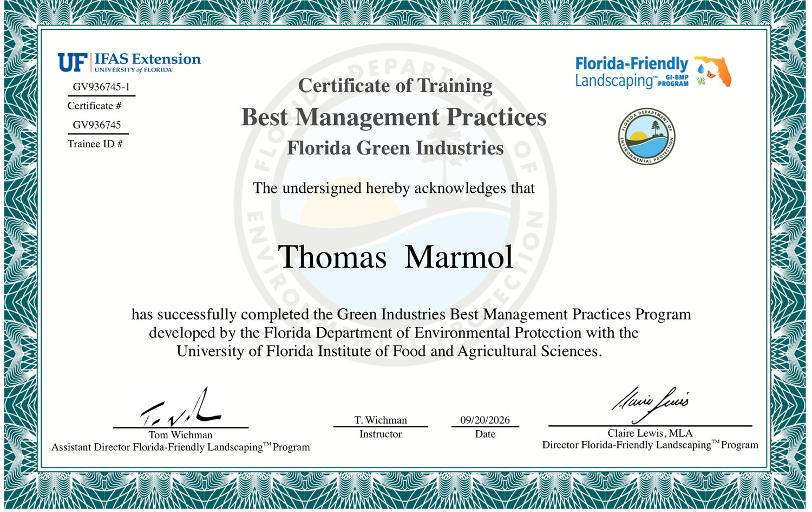Click Tom Wichman's handwritten signature

pyautogui.click(x=181, y=407)
